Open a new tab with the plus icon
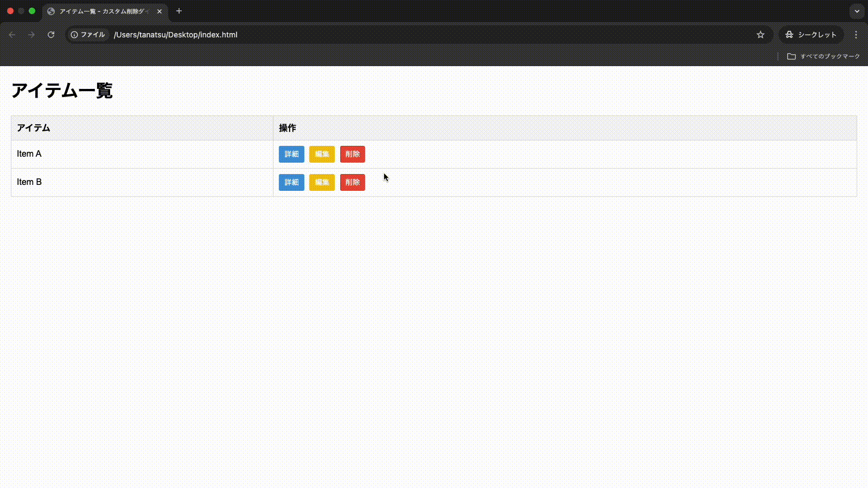 pyautogui.click(x=179, y=11)
